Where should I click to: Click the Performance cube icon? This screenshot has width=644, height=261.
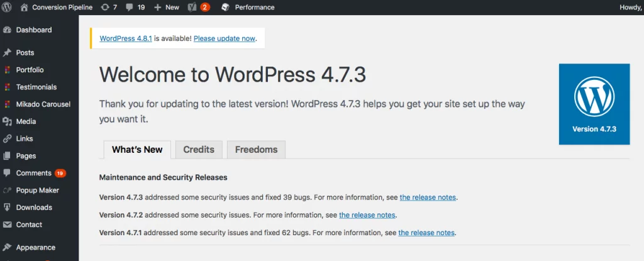point(225,8)
